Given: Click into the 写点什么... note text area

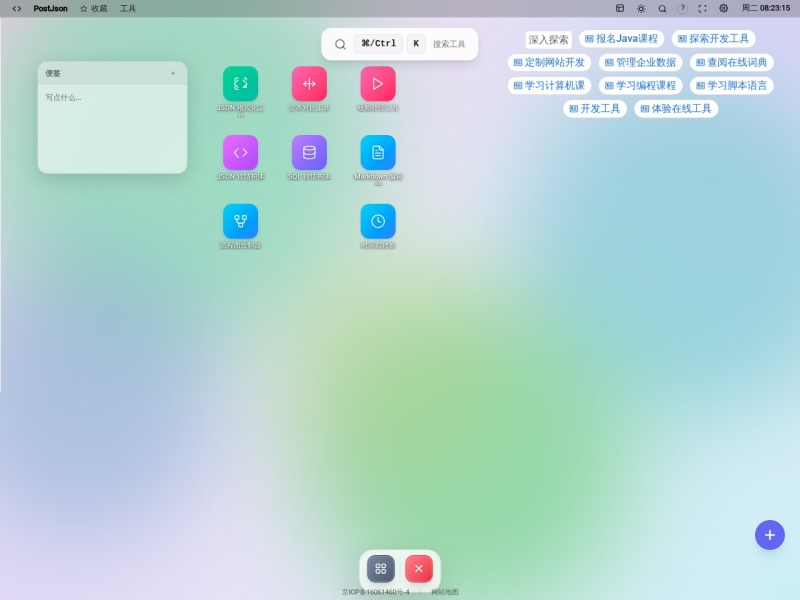Looking at the screenshot, I should [112, 129].
